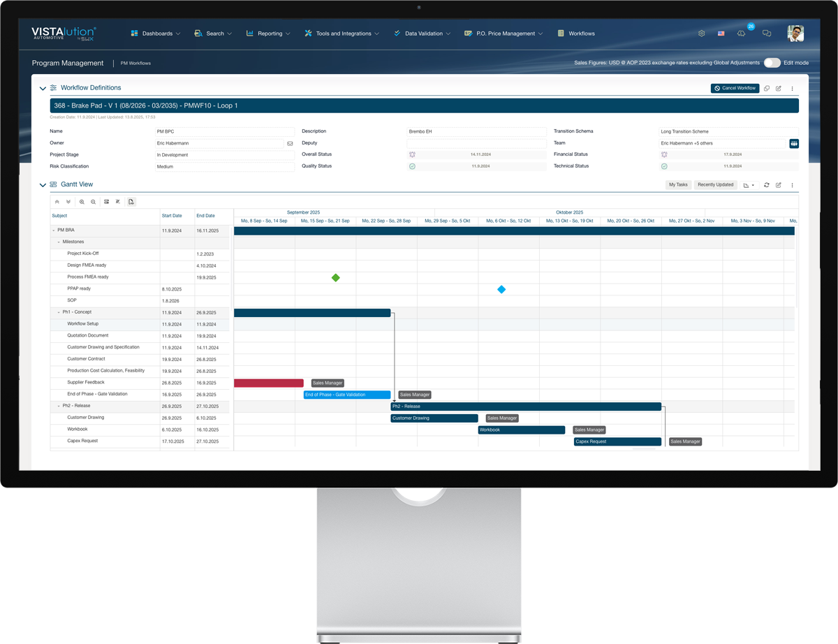The width and height of the screenshot is (838, 644).
Task: Open the team members icon beside Eric Habermann +5 others
Action: 793,143
